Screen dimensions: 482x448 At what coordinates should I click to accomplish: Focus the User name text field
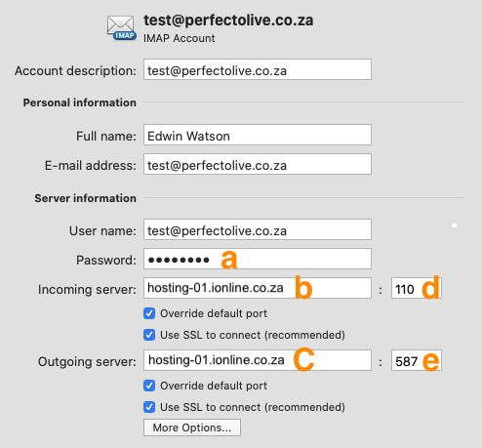click(x=258, y=229)
